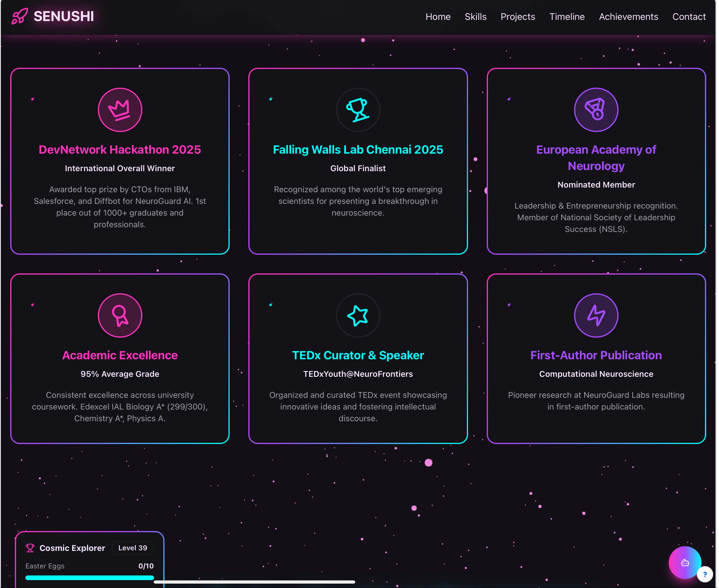Click the horizontal scrollbar at bottom

(254, 582)
